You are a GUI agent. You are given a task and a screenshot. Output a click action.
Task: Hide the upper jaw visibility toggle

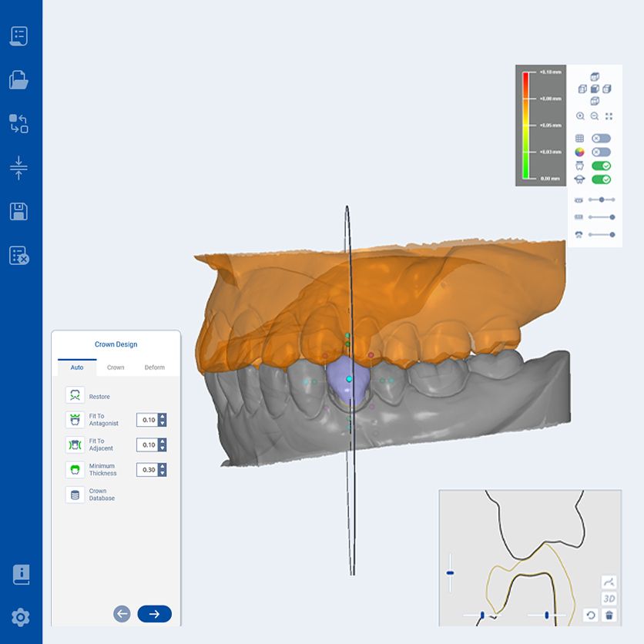(601, 165)
